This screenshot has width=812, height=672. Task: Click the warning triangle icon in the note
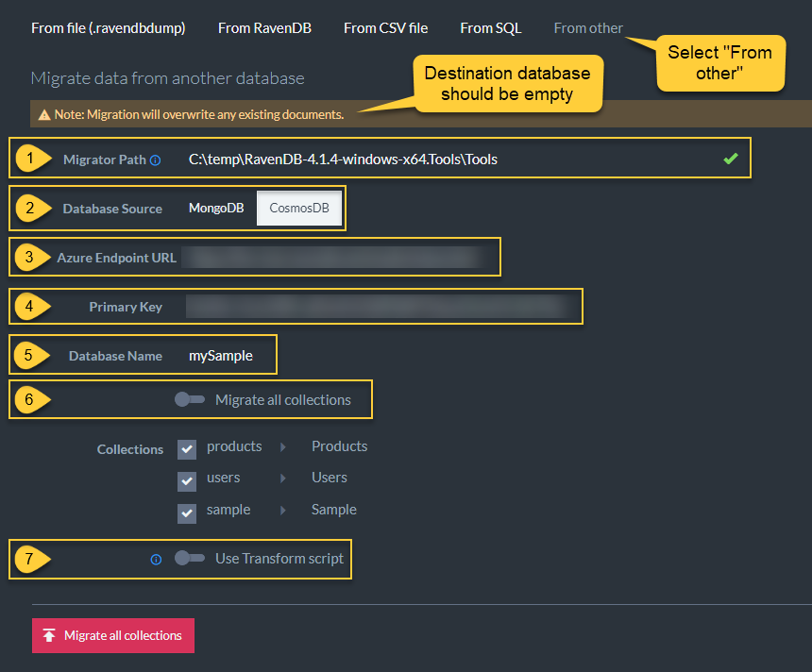(44, 114)
